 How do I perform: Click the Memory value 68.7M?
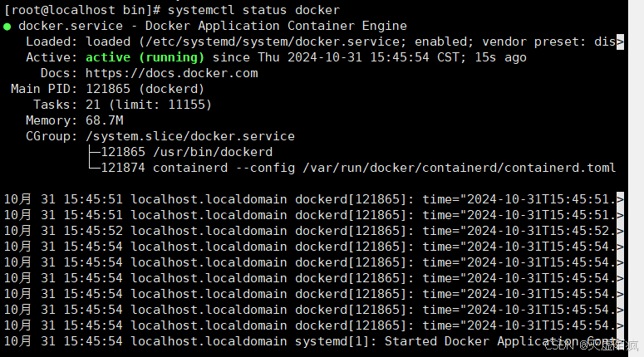[x=105, y=120]
